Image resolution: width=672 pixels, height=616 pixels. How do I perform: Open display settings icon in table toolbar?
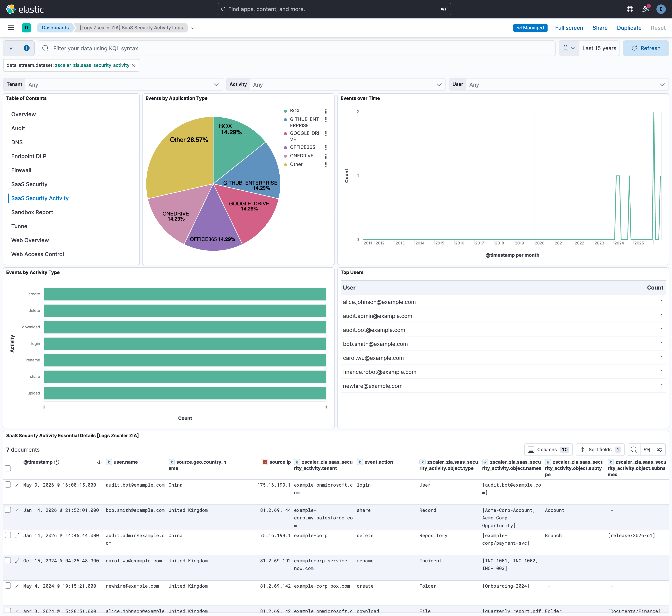coord(659,450)
